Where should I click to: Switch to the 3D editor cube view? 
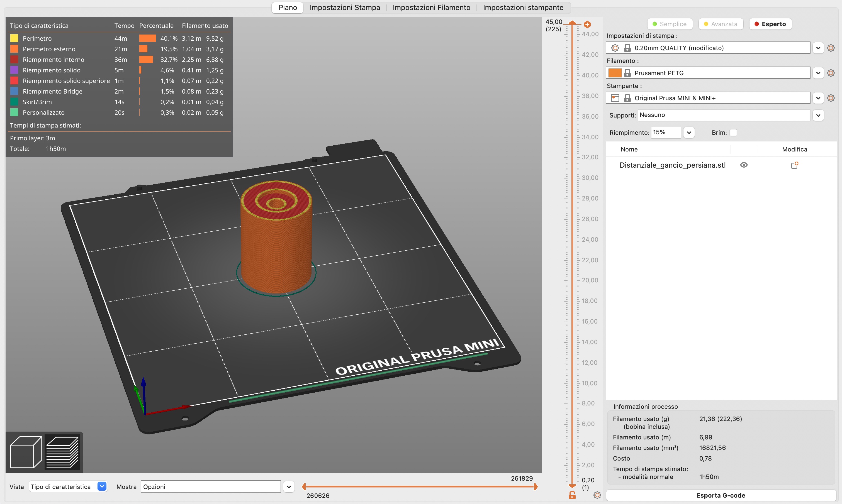click(26, 452)
